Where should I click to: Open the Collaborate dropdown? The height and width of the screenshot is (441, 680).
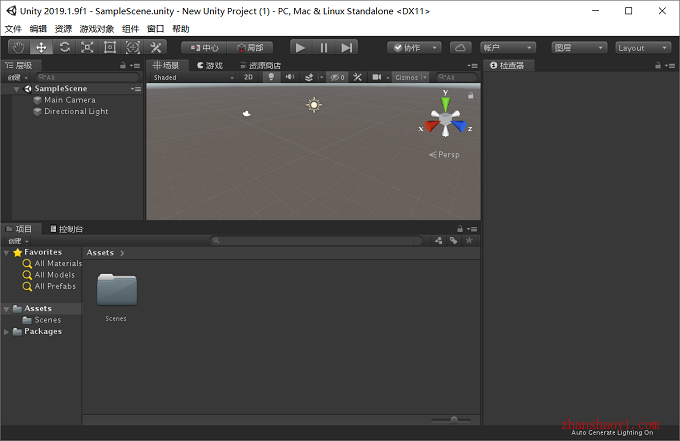coord(414,48)
